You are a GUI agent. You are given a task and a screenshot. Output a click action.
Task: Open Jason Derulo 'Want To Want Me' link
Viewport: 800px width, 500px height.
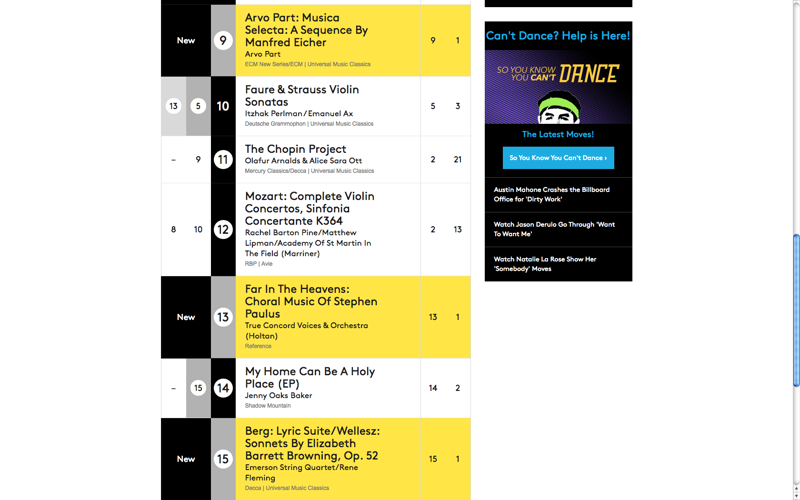554,229
